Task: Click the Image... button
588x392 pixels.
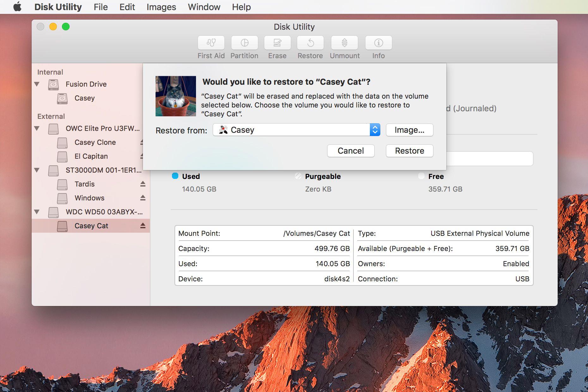Action: pos(409,130)
